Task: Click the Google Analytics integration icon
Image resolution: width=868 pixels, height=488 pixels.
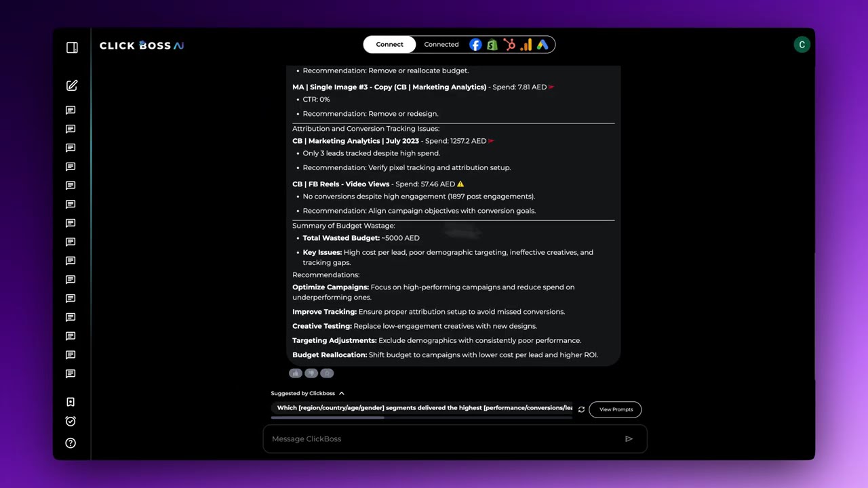Action: 526,45
